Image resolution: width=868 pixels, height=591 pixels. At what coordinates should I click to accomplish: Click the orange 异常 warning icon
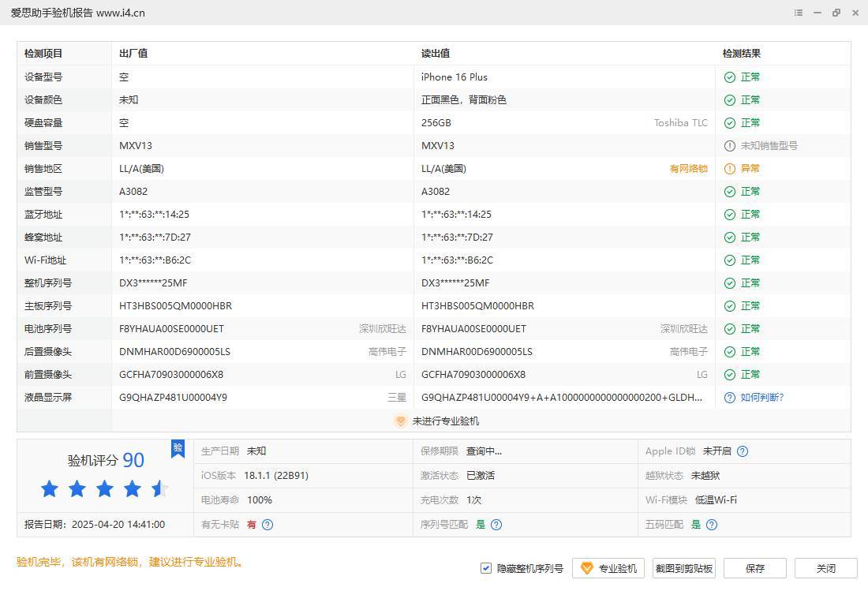tap(730, 169)
